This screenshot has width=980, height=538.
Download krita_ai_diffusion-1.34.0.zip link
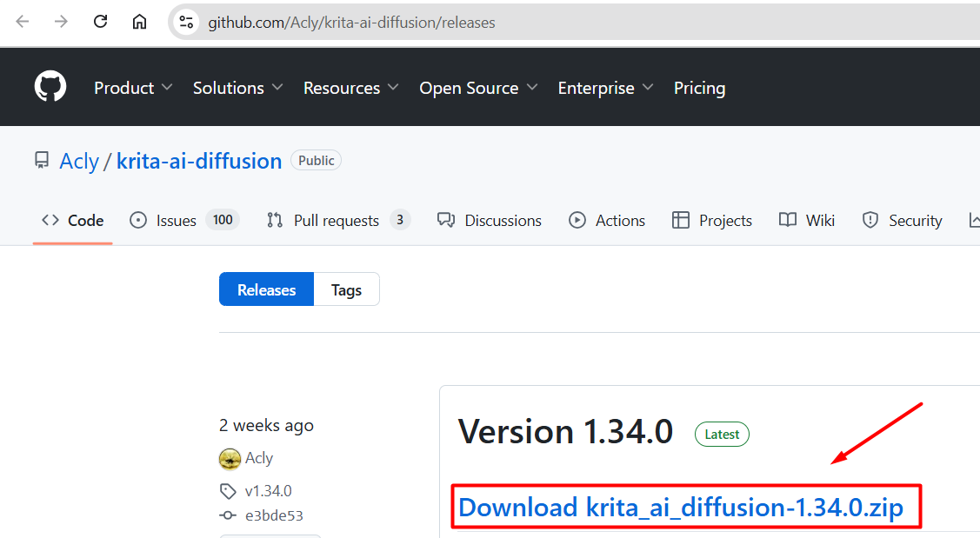[x=680, y=508]
